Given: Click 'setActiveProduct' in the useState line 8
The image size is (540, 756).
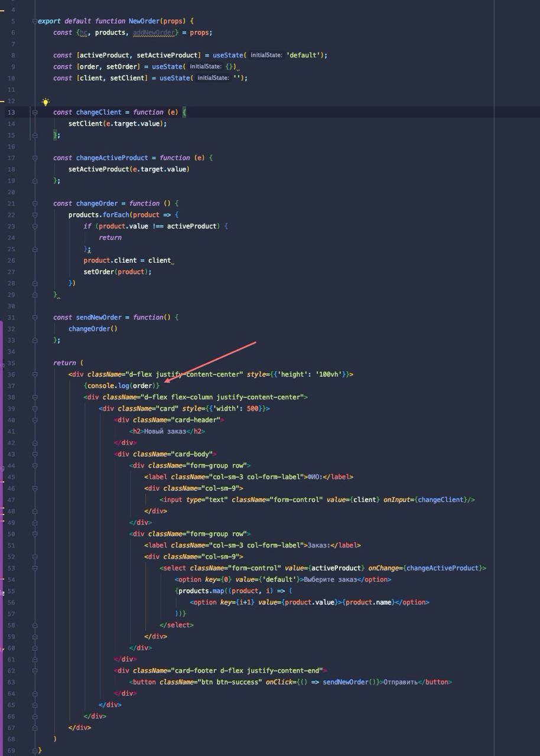Looking at the screenshot, I should 167,56.
